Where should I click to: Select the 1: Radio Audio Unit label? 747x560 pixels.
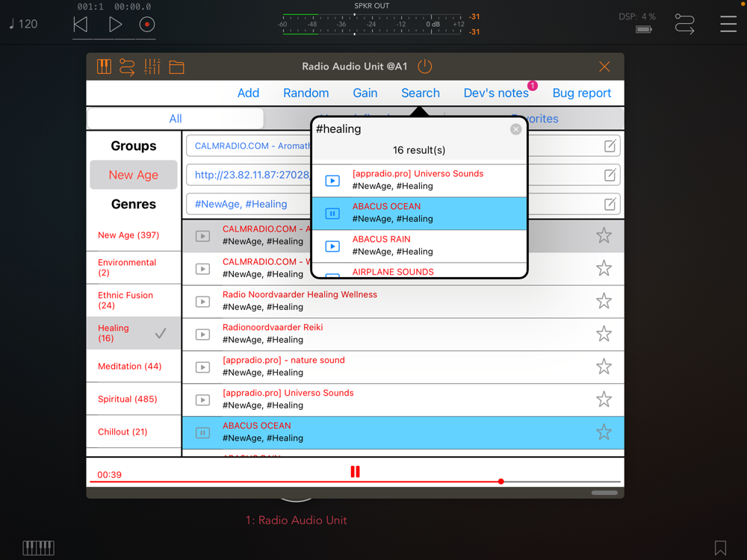[x=297, y=520]
